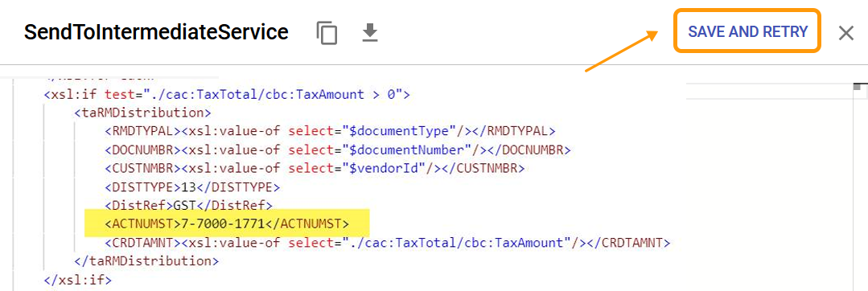868x291 pixels.
Task: Place cursor on the xsl:if test line
Action: click(227, 95)
